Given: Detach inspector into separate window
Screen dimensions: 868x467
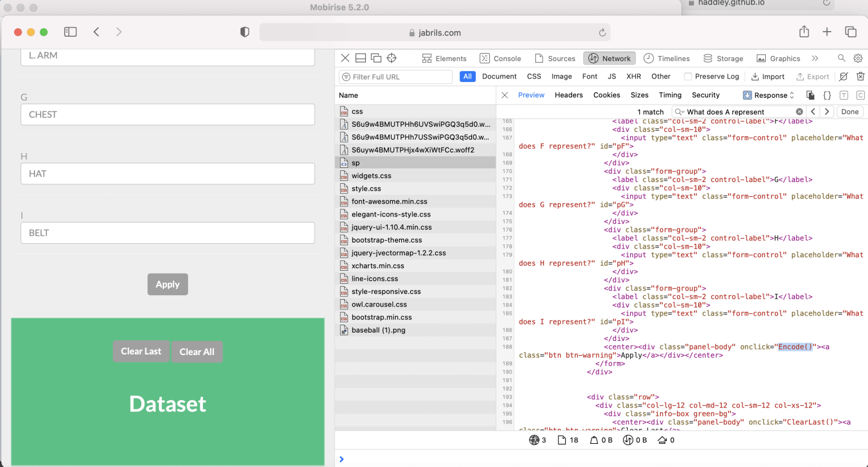Looking at the screenshot, I should (x=376, y=58).
